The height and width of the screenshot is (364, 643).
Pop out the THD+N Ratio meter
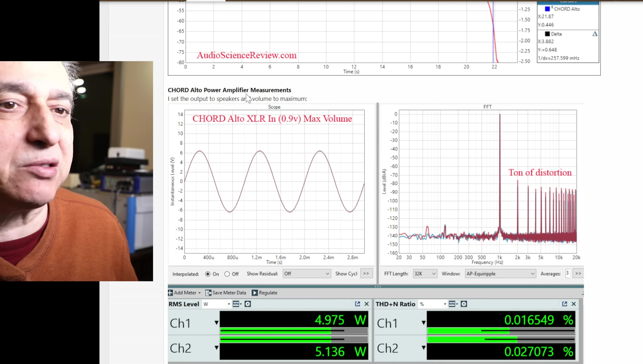pos(565,304)
